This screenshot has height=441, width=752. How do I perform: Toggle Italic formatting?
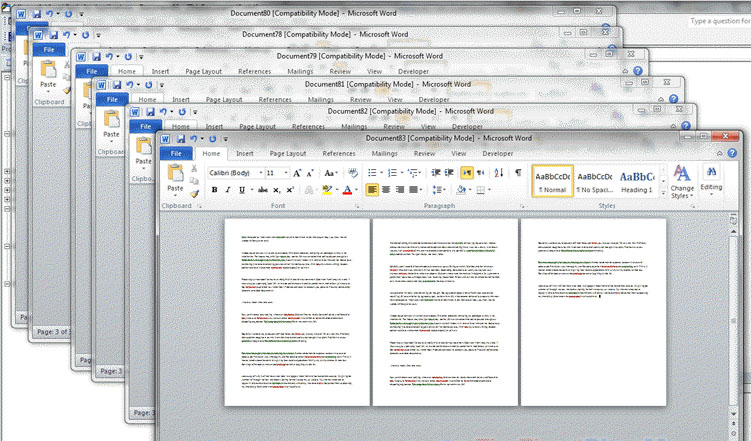(x=228, y=190)
